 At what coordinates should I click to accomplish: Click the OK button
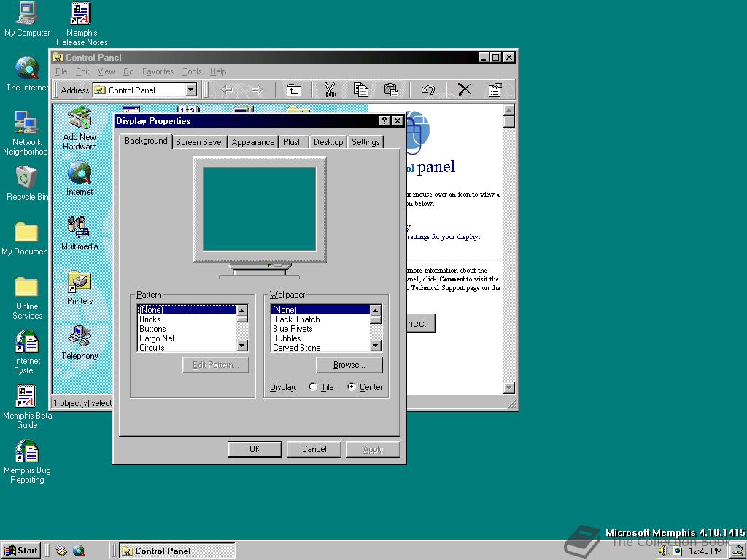click(x=255, y=449)
